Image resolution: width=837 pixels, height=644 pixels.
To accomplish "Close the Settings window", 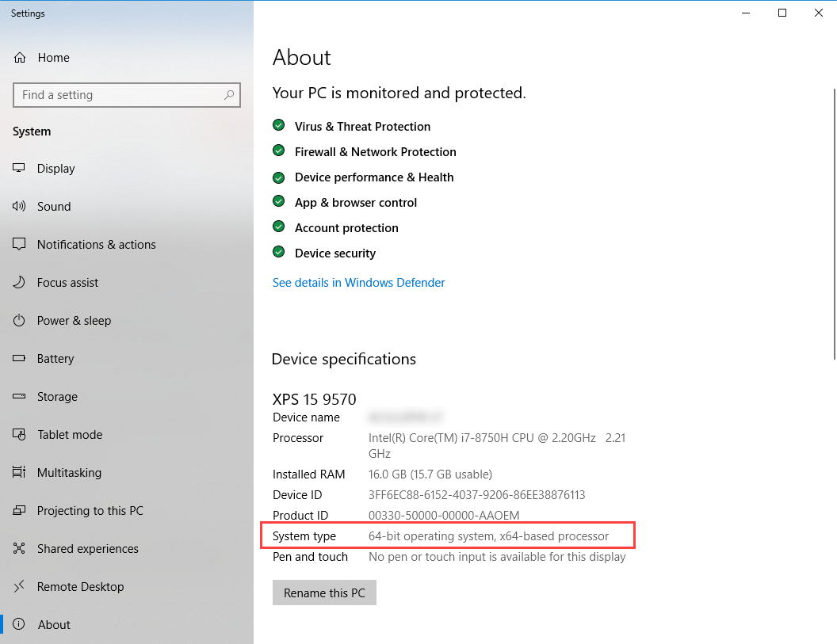I will tap(818, 13).
